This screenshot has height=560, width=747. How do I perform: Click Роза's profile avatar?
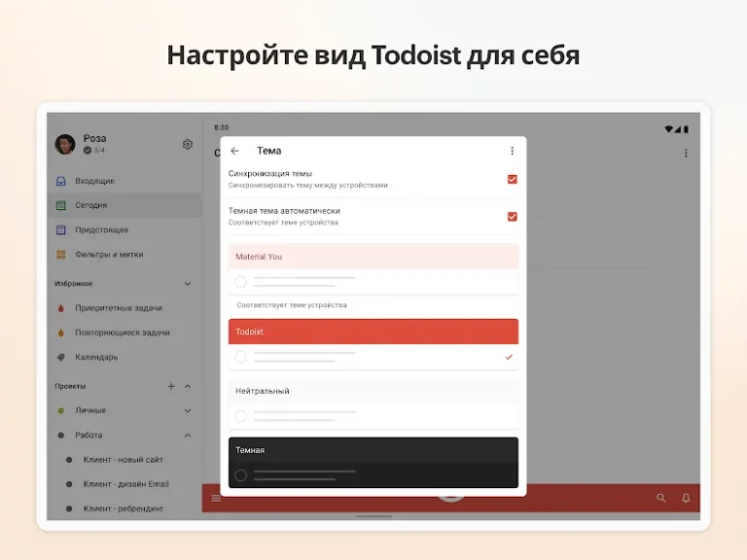coord(65,144)
